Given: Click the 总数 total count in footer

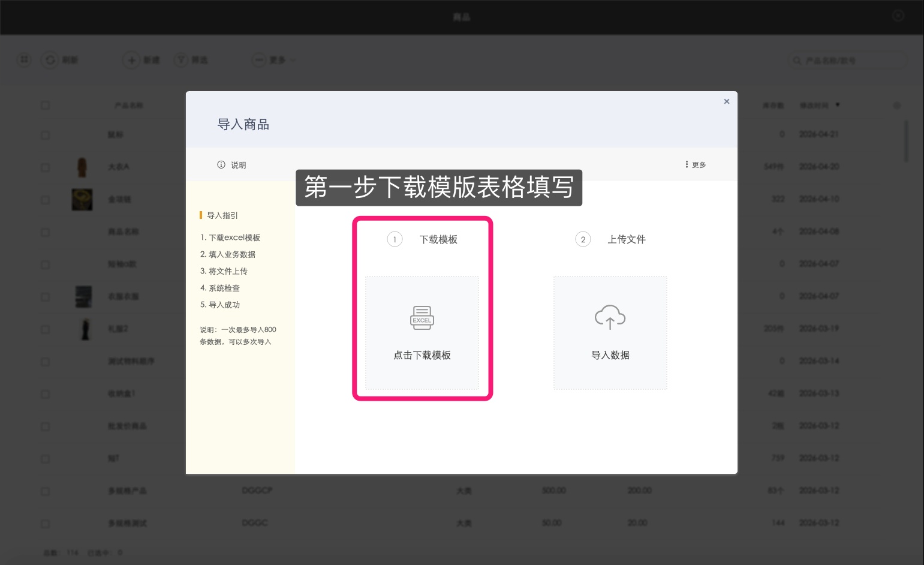Looking at the screenshot, I should [61, 552].
